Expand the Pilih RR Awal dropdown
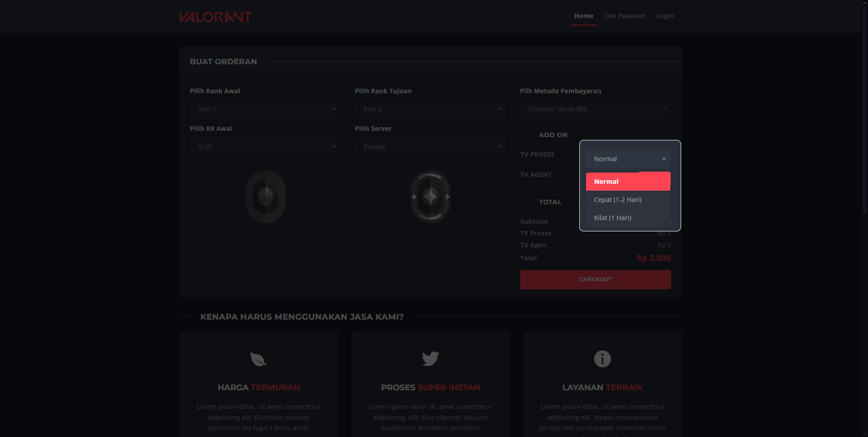 (x=265, y=147)
